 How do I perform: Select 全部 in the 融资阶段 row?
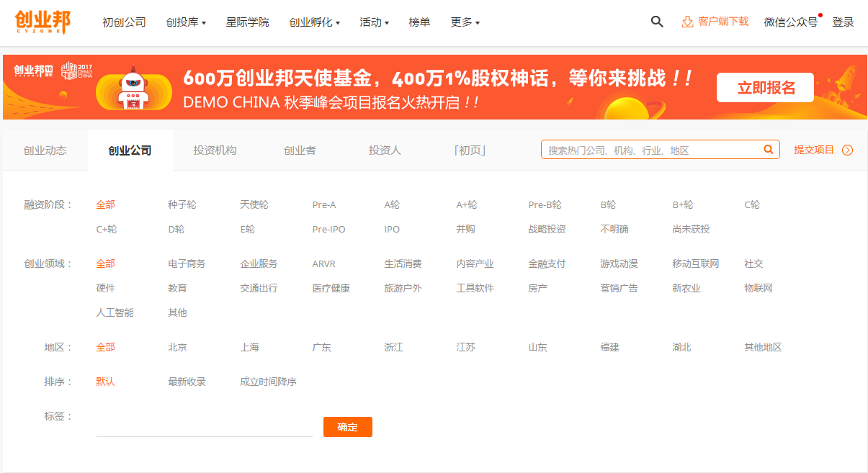coord(105,204)
